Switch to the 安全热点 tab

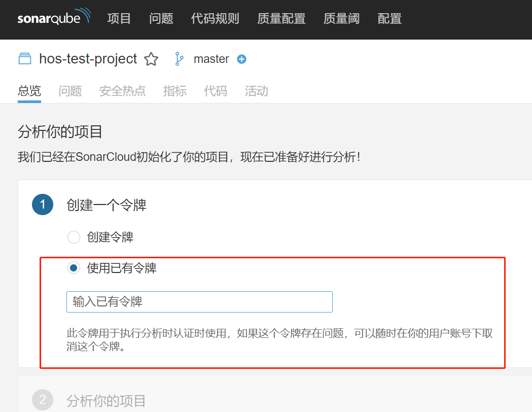(x=123, y=91)
